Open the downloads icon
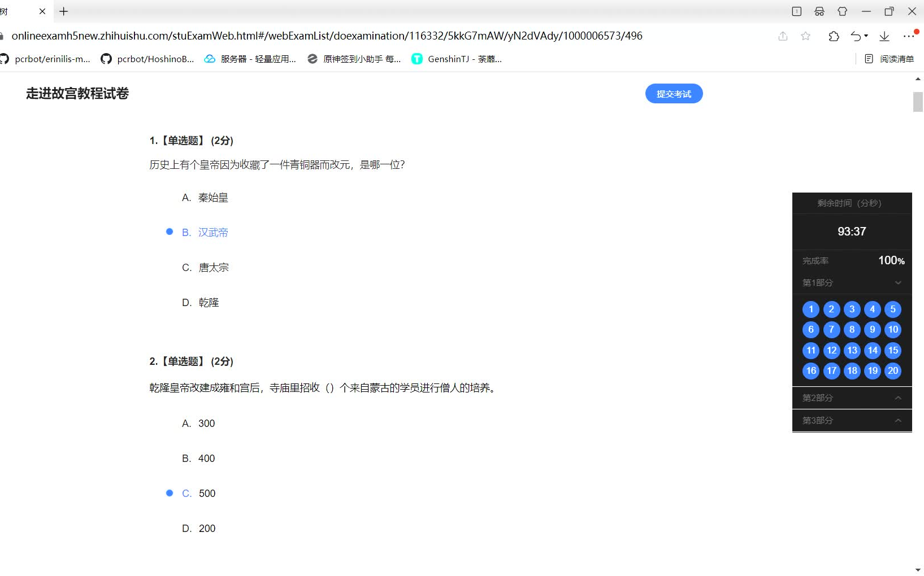 [884, 36]
